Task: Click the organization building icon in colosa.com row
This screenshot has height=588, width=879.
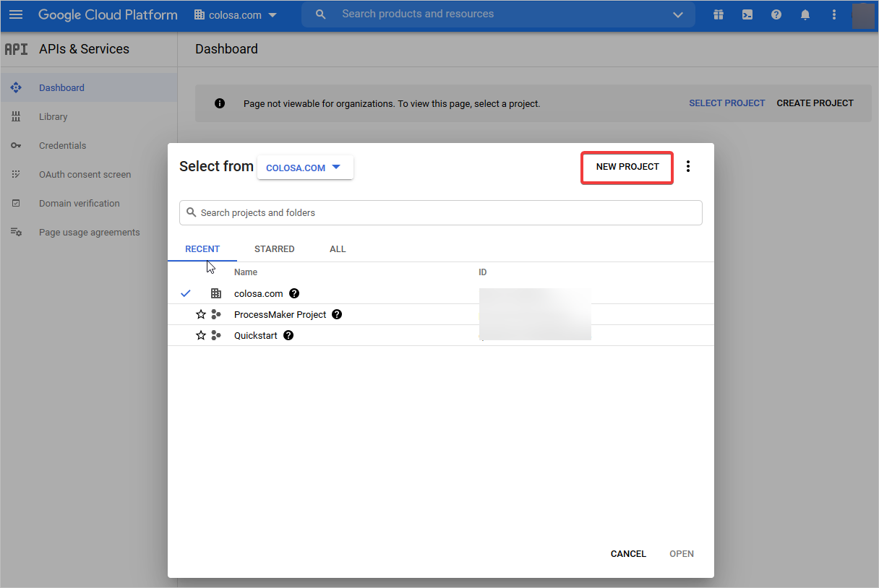Action: point(216,293)
